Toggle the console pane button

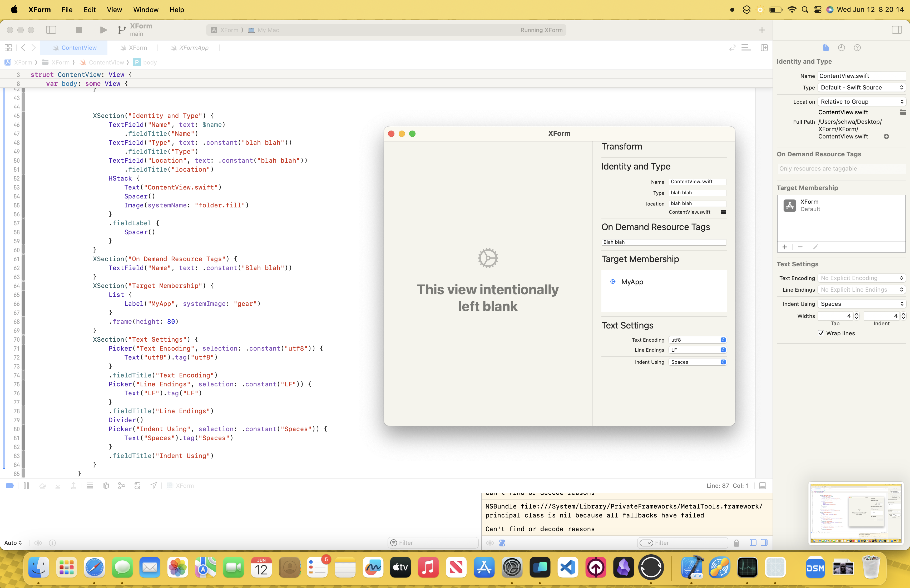[x=764, y=543]
